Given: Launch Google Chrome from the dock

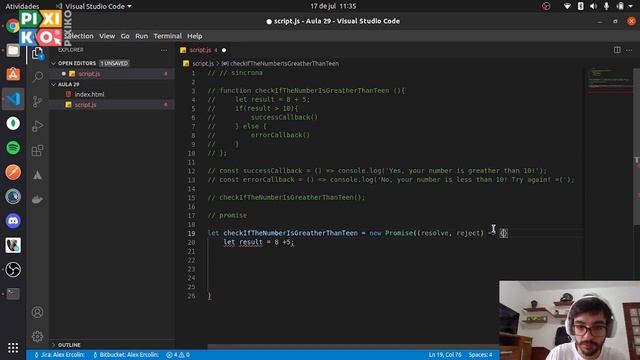Looking at the screenshot, I should (x=13, y=26).
